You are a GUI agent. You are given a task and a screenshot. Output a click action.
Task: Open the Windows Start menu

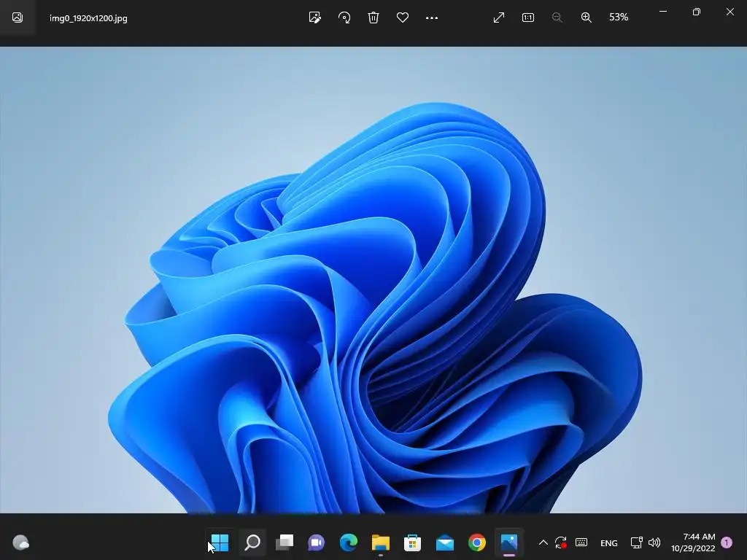(x=220, y=542)
